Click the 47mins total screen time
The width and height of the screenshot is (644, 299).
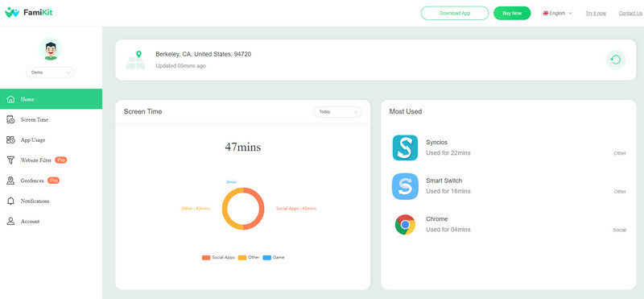click(243, 147)
